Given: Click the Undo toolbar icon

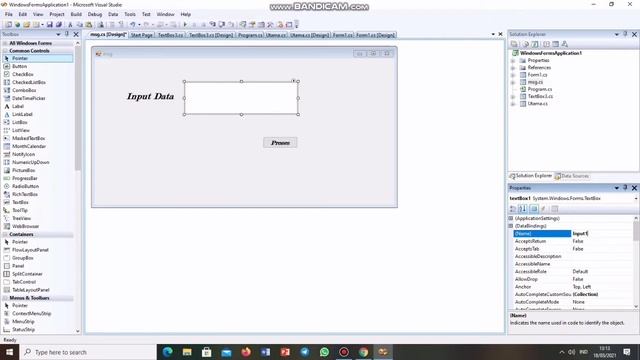Looking at the screenshot, I should click(133, 24).
